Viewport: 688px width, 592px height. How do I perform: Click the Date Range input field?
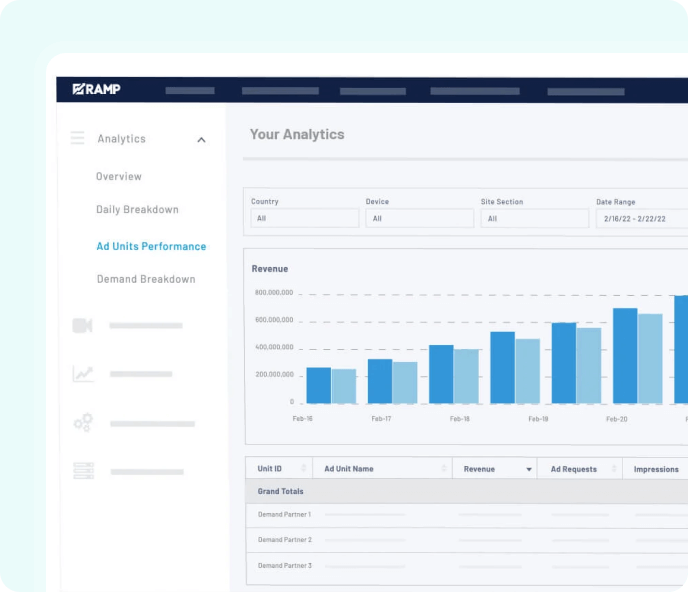[x=642, y=218]
